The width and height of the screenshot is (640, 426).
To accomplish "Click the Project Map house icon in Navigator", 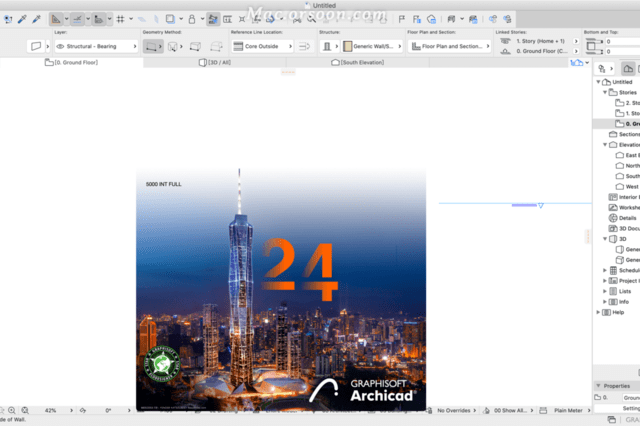I will point(628,69).
